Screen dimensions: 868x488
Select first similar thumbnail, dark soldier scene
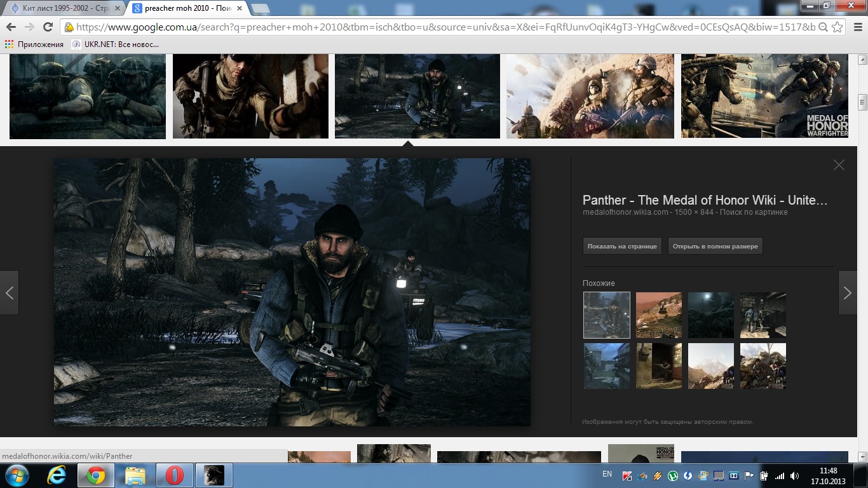[607, 315]
